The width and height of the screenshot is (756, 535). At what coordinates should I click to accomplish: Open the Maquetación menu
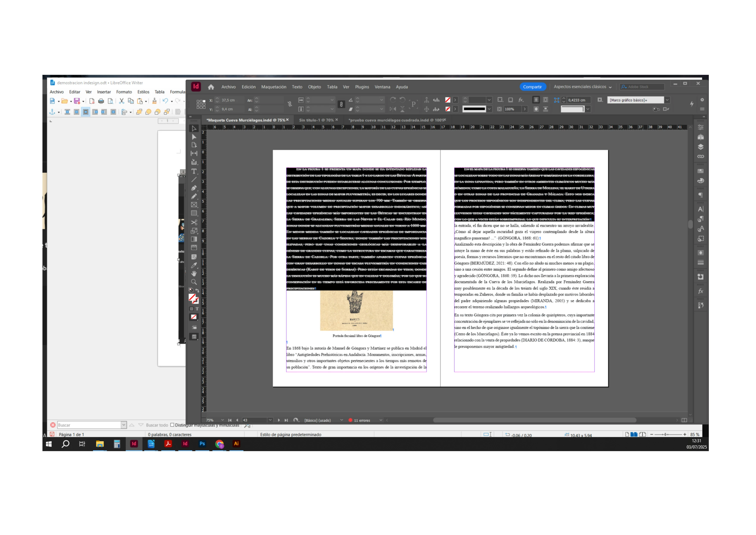coord(274,87)
